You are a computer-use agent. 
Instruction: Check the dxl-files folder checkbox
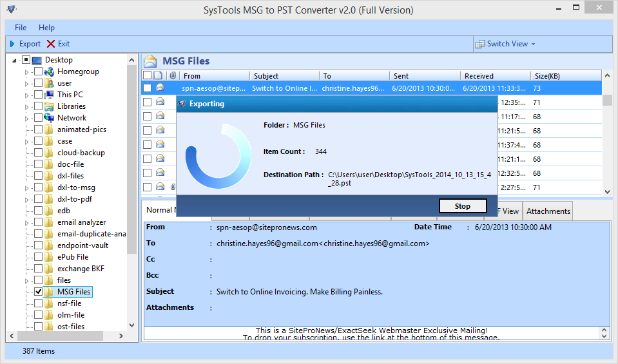click(x=38, y=176)
